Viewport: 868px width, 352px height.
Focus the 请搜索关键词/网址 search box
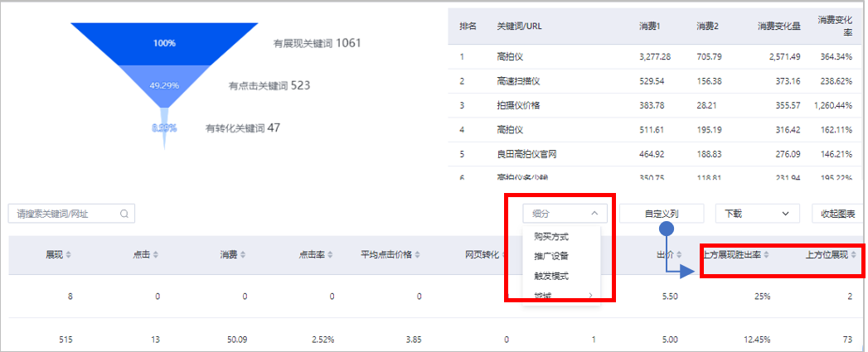pos(71,214)
